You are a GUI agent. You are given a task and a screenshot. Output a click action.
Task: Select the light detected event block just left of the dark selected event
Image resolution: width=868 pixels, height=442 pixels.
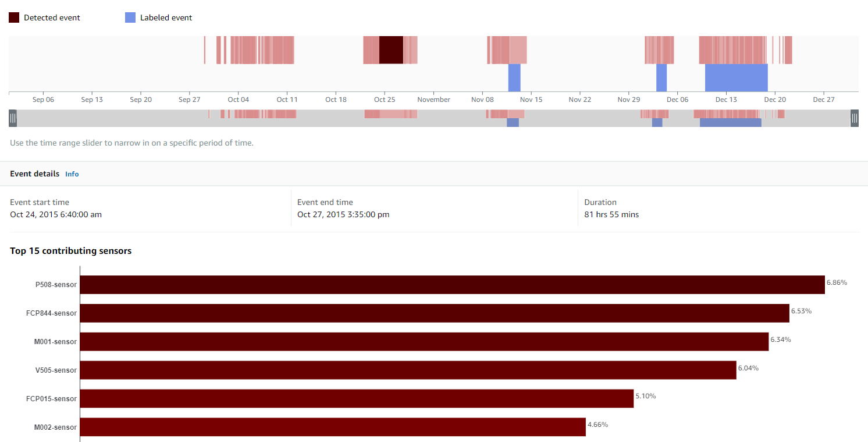pyautogui.click(x=371, y=50)
